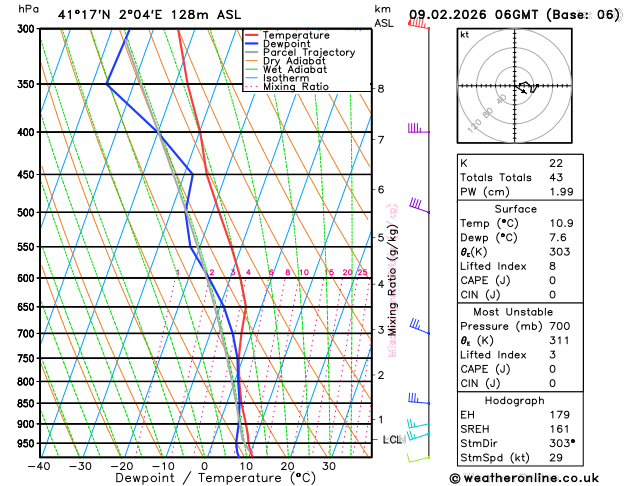Click the most unstable Lifted Index value 3
This screenshot has height=486, width=629.
coord(553,354)
